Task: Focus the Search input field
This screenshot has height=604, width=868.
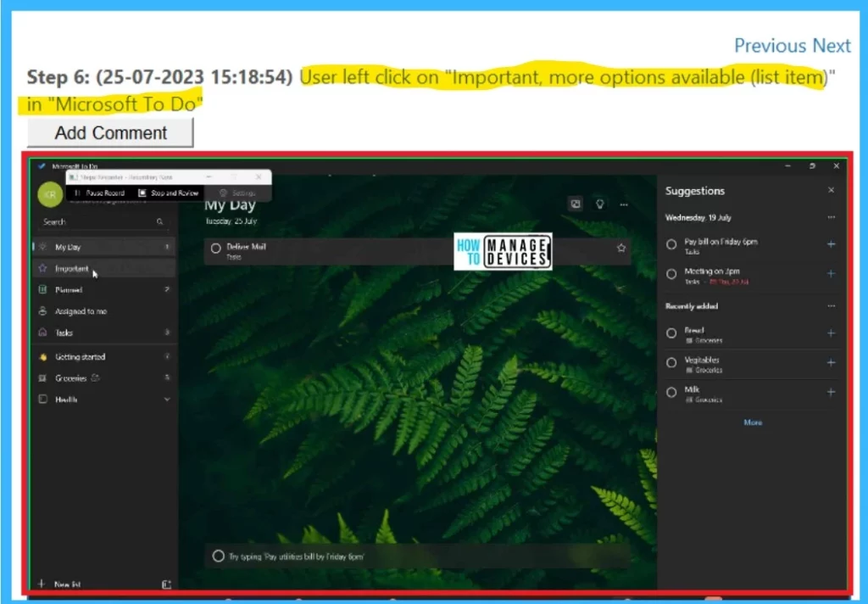Action: coord(103,221)
